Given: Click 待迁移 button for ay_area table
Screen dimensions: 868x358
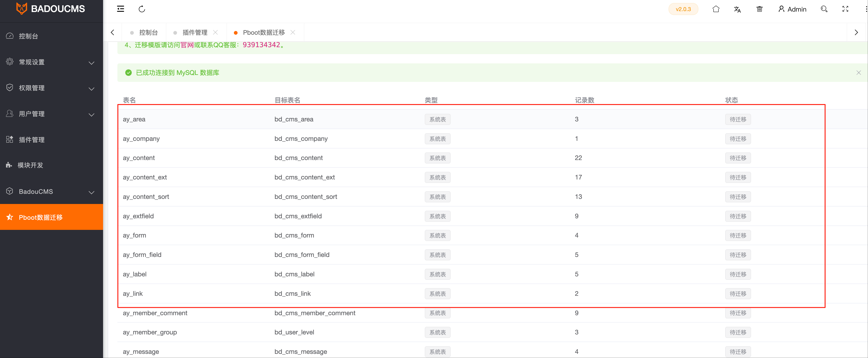Looking at the screenshot, I should 738,119.
